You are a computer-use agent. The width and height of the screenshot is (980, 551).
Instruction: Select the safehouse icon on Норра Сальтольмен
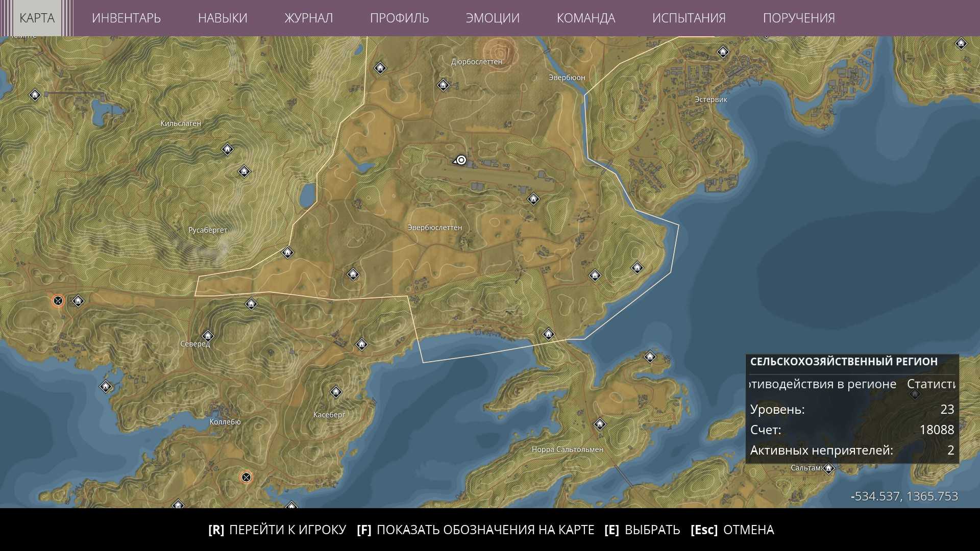600,424
